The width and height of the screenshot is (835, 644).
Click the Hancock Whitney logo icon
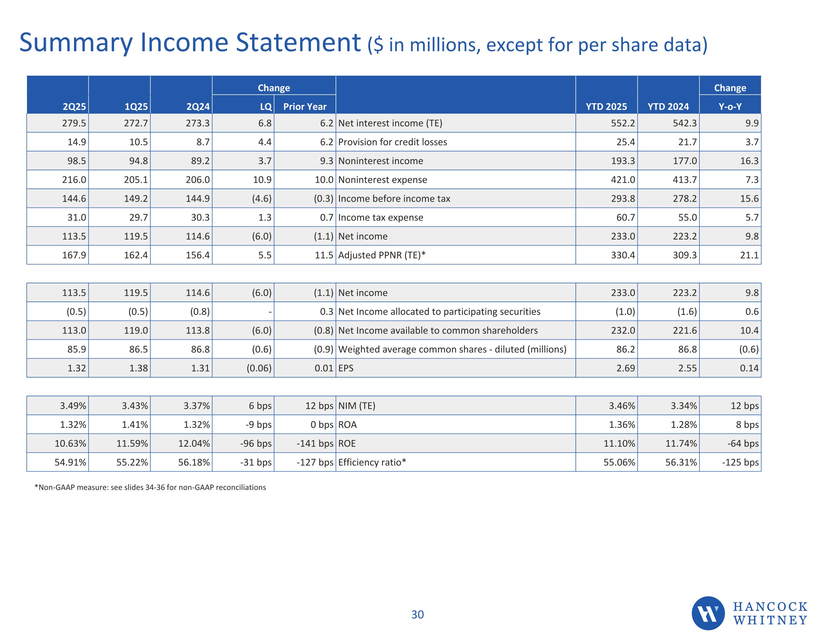coord(708,613)
